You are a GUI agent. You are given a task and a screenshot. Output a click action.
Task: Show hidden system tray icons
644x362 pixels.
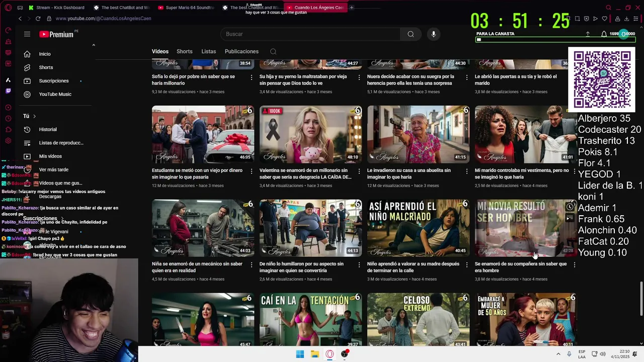point(558,354)
